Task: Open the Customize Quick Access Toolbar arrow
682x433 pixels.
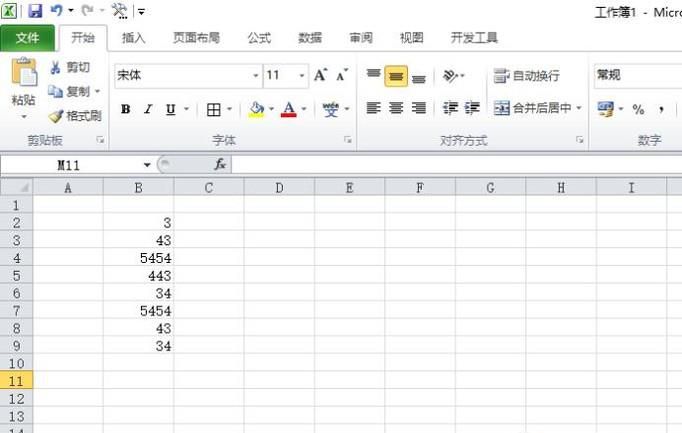Action: click(141, 12)
